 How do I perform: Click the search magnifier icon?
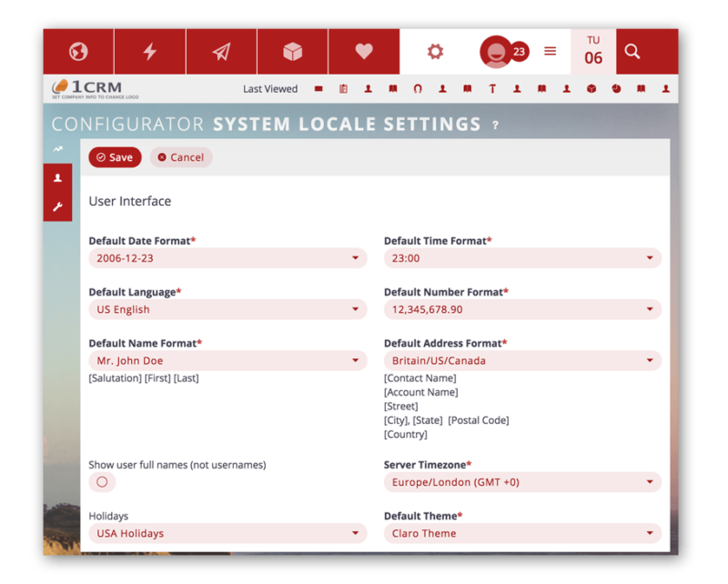point(632,52)
